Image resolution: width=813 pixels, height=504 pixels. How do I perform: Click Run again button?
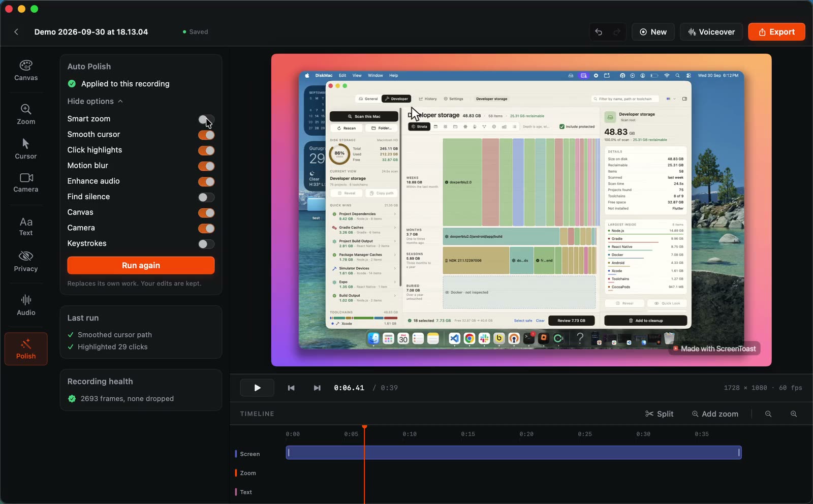click(141, 265)
